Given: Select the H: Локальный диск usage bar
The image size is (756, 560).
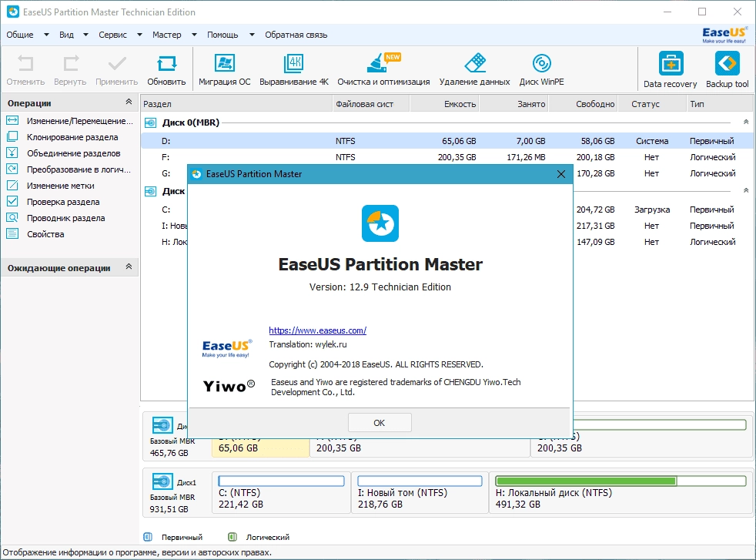Looking at the screenshot, I should 621,481.
